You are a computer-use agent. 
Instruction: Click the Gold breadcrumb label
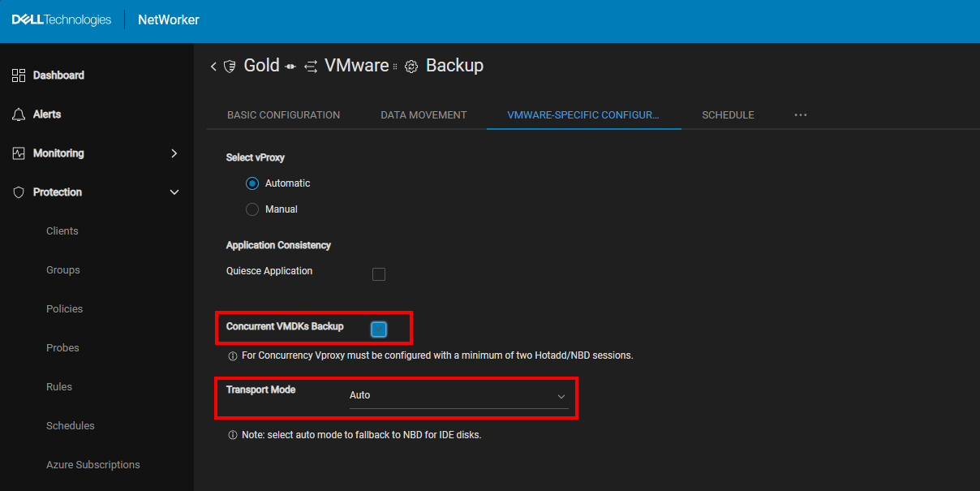262,66
